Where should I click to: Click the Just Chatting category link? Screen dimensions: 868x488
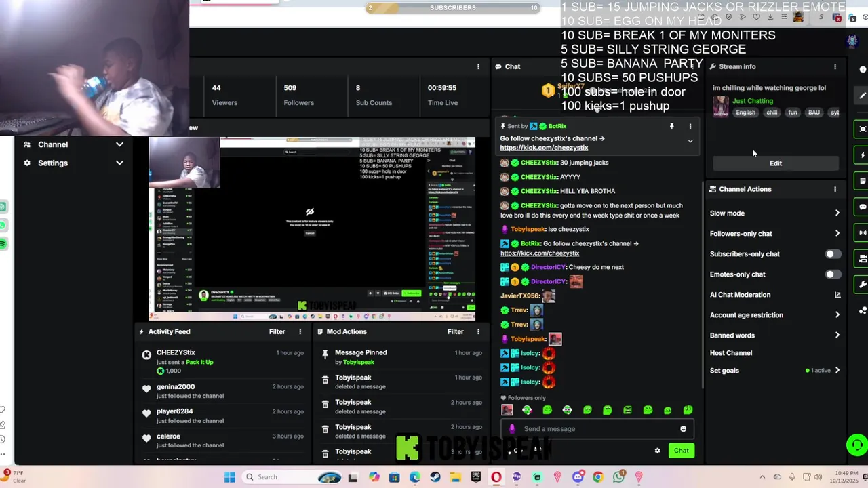[x=752, y=101]
